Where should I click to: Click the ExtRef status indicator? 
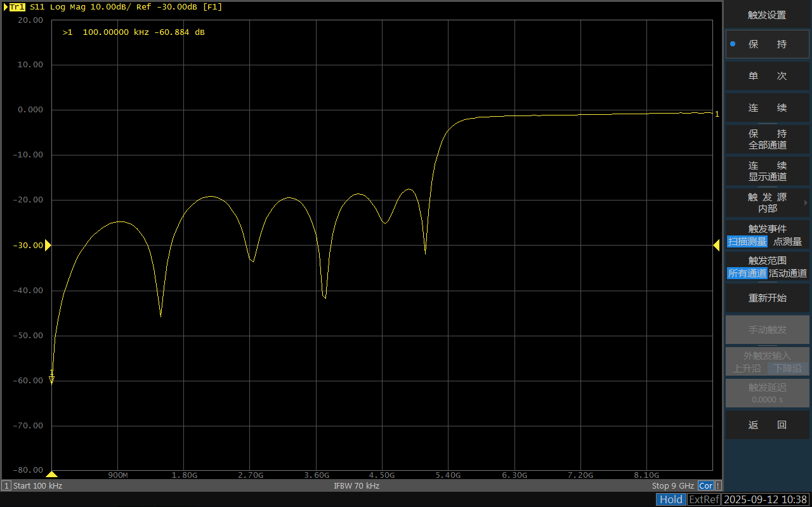point(704,499)
